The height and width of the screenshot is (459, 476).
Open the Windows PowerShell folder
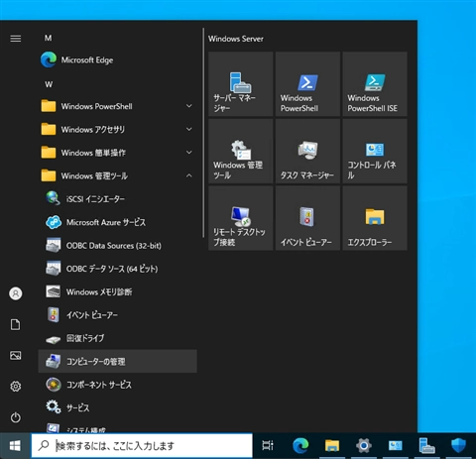(118, 106)
